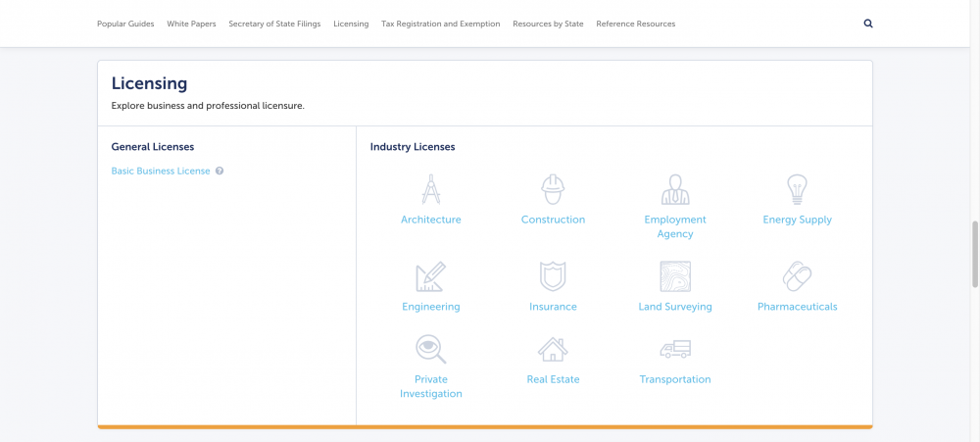This screenshot has width=980, height=442.
Task: Click the Insurance shield icon
Action: click(x=553, y=276)
